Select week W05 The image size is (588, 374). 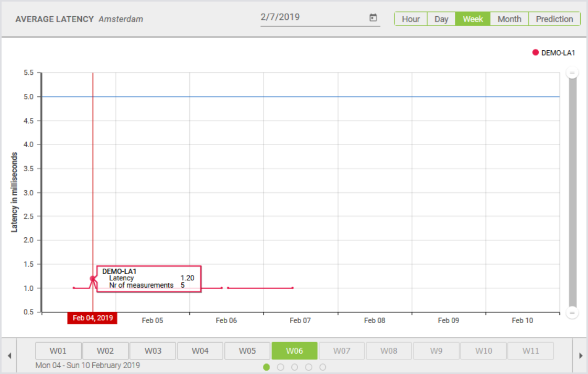pos(247,350)
